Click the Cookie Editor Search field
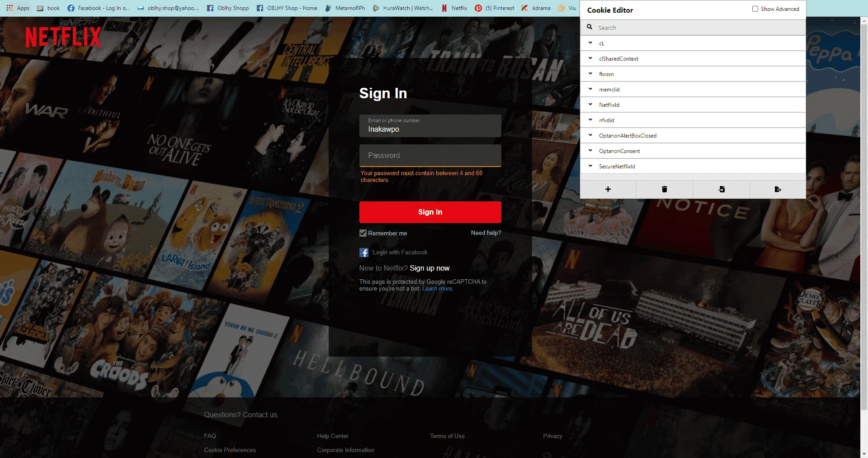This screenshot has height=458, width=868. [693, 28]
